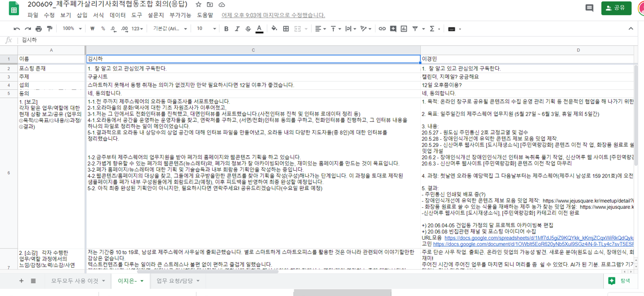Click the green 공유 share button

616,8
